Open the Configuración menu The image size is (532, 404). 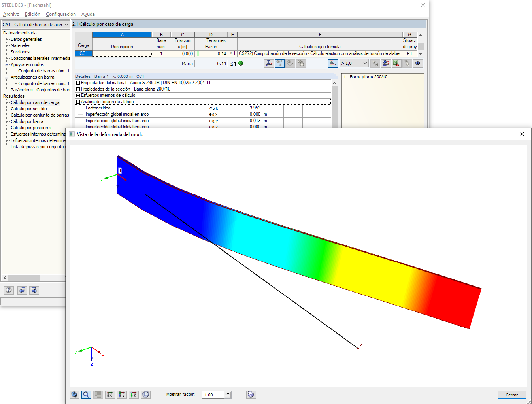pyautogui.click(x=60, y=14)
